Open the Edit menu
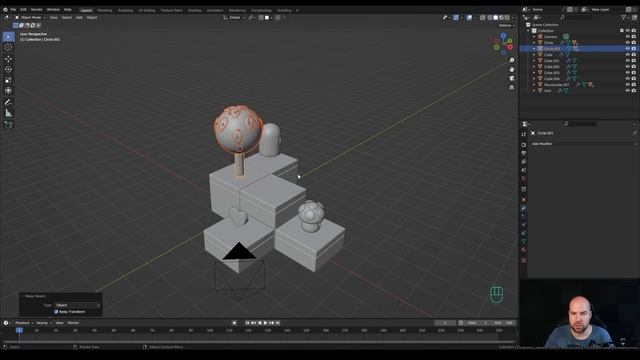This screenshot has width=640, height=360. click(23, 9)
